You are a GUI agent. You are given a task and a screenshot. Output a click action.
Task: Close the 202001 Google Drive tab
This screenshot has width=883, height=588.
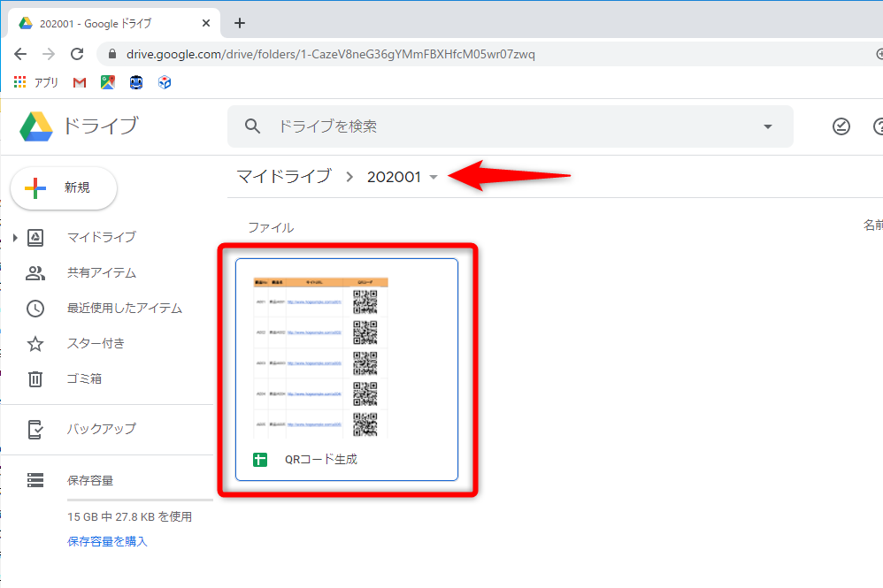point(206,23)
